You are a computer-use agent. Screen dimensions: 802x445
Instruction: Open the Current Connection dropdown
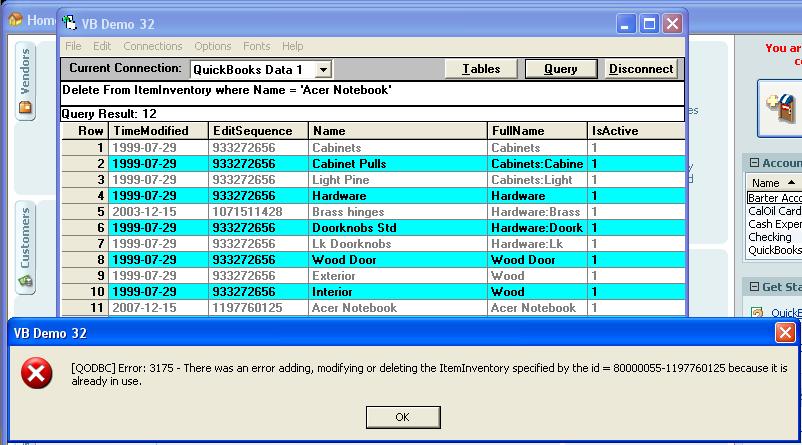pyautogui.click(x=323, y=69)
